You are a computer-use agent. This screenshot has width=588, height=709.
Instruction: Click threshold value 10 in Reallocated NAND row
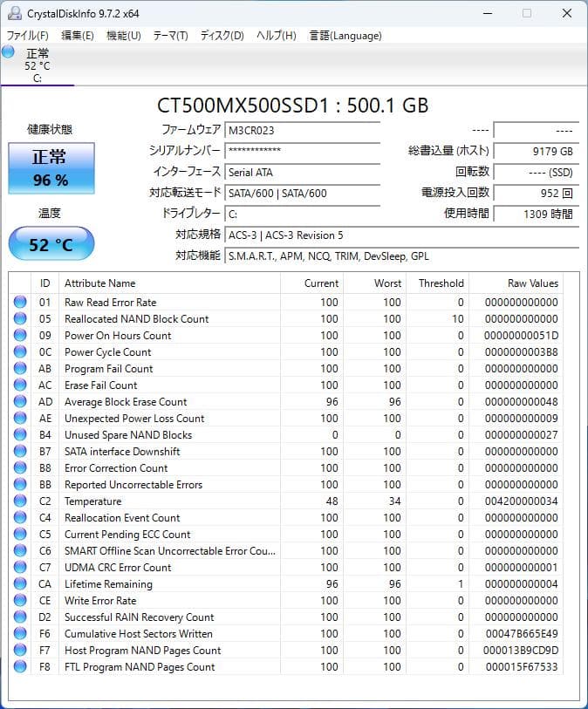(458, 319)
